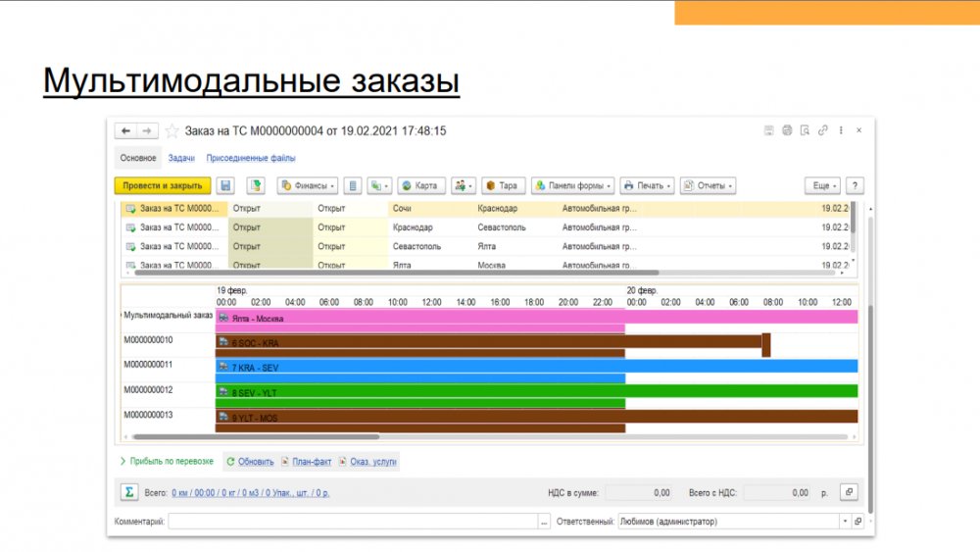Screen dimensions: 980x552
Task: Click the Провести и закрыть button
Action: pos(163,185)
